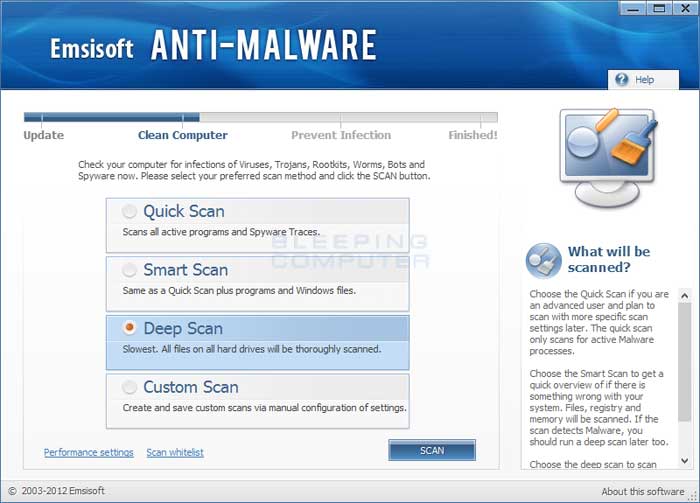This screenshot has height=503, width=700.
Task: Select the Deep Scan radio button
Action: (129, 328)
